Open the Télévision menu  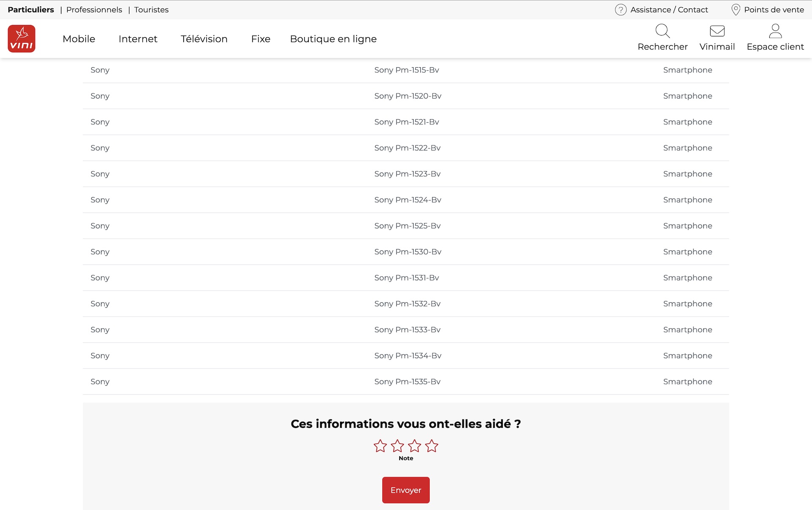tap(204, 39)
